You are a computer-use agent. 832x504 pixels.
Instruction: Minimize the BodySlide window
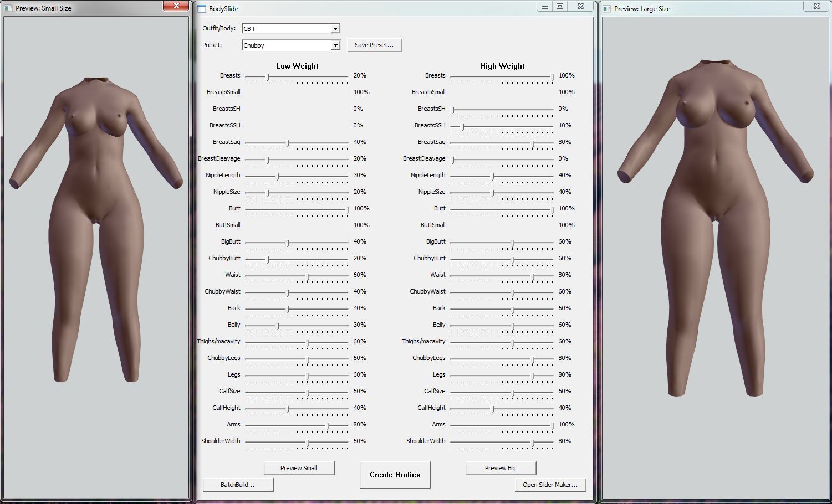coord(545,6)
